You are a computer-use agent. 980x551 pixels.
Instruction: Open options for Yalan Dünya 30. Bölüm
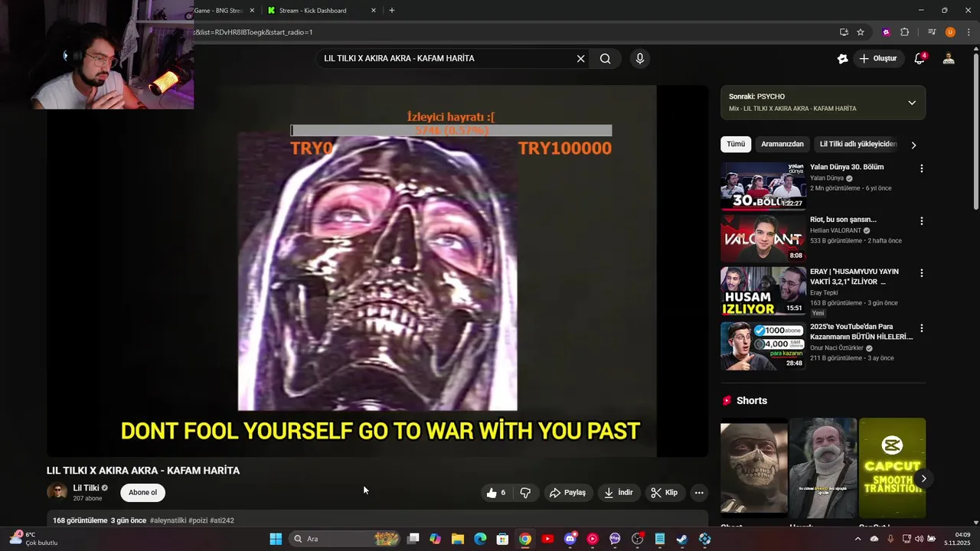pyautogui.click(x=922, y=168)
